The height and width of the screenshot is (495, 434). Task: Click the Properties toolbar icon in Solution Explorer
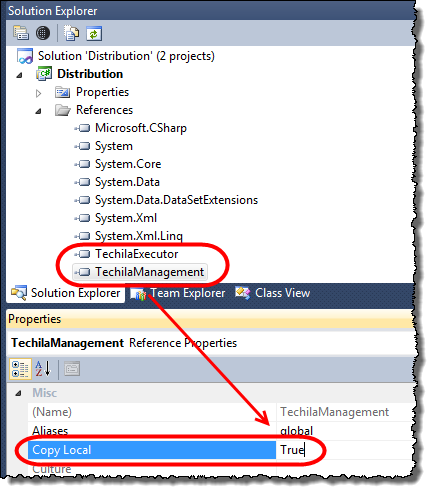21,33
